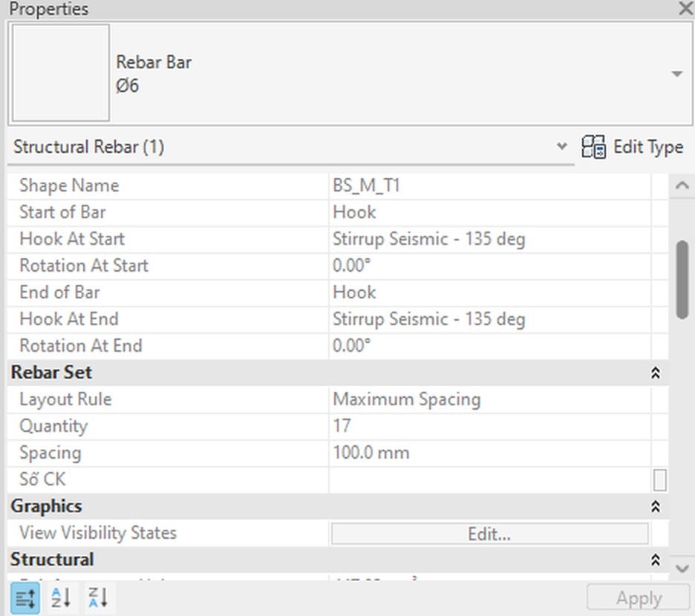
Task: Click the Rotation At Start label
Action: click(84, 266)
